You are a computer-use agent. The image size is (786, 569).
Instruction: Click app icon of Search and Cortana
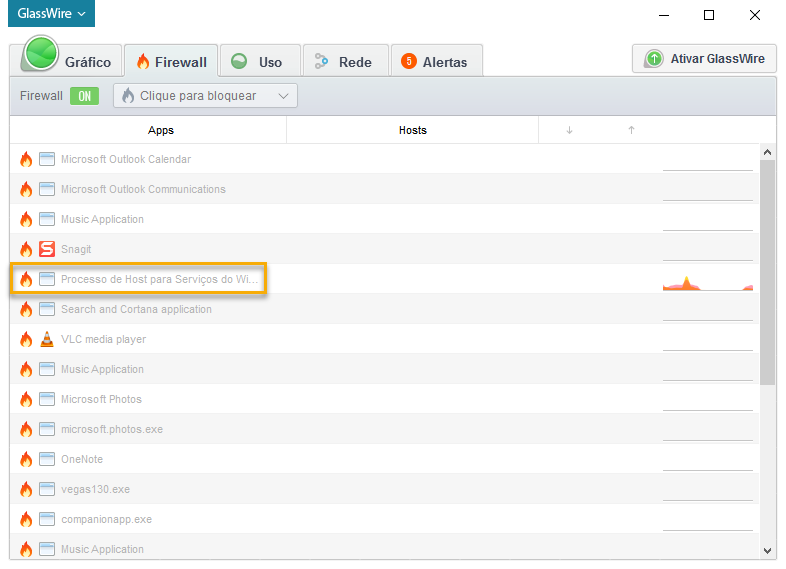(x=47, y=309)
